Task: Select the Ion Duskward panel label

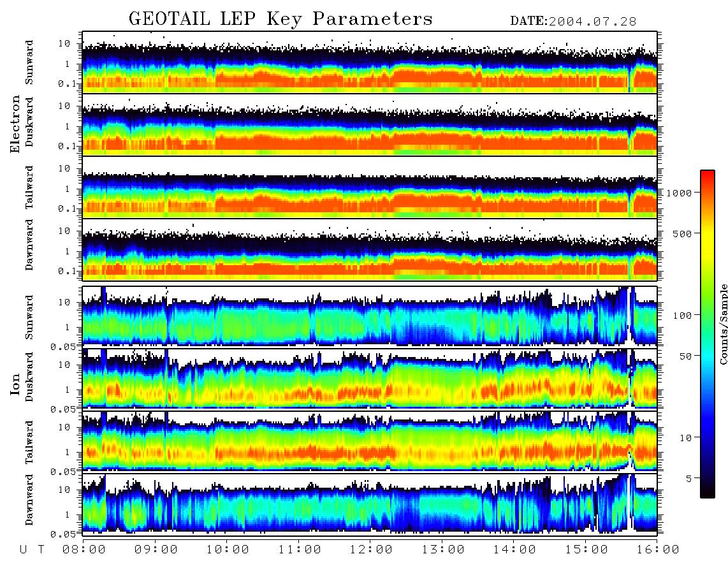Action: (x=29, y=377)
